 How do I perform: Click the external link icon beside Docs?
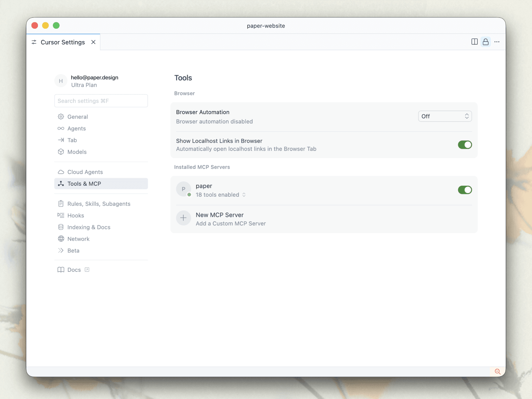coord(87,270)
